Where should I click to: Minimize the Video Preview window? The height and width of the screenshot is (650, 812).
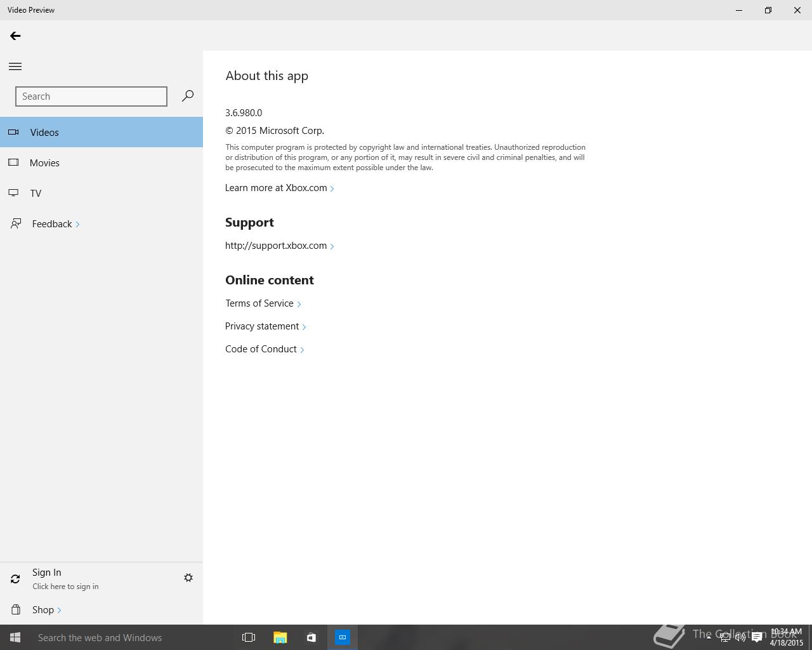point(739,10)
